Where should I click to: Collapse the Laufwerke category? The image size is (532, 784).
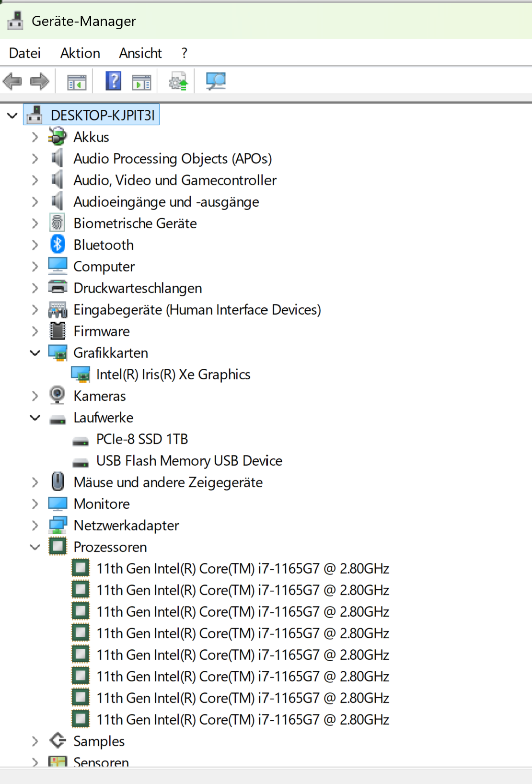click(35, 418)
